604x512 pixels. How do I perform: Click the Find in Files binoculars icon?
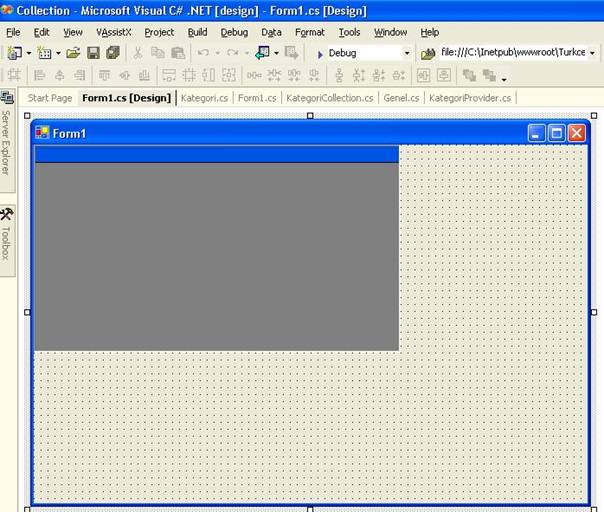[428, 54]
